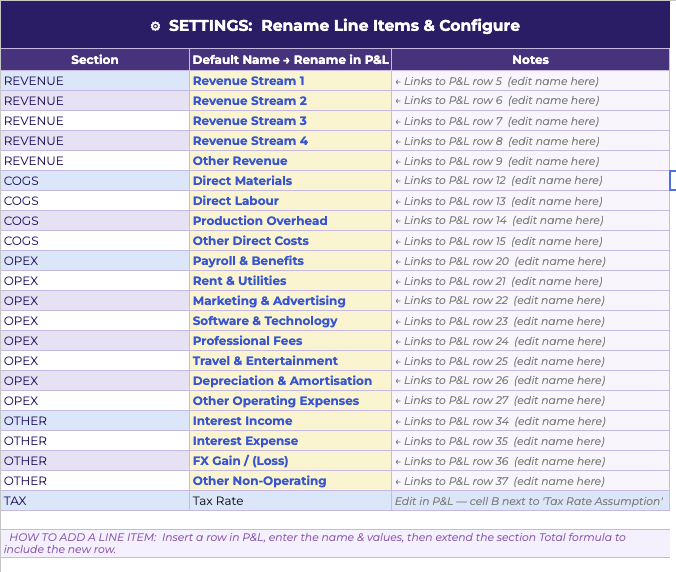Click OPEX section cell beside Other Operating Expenses

[95, 401]
